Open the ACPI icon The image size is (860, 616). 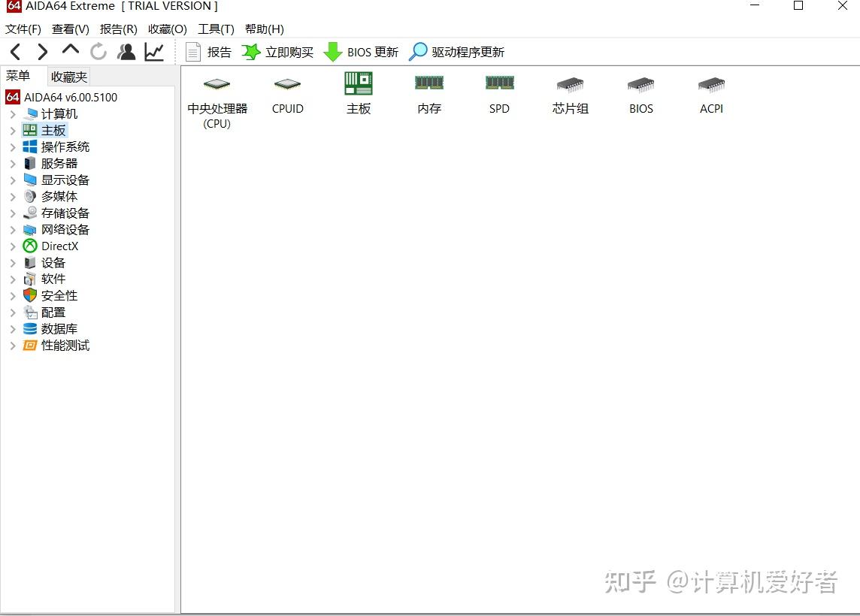tap(711, 94)
